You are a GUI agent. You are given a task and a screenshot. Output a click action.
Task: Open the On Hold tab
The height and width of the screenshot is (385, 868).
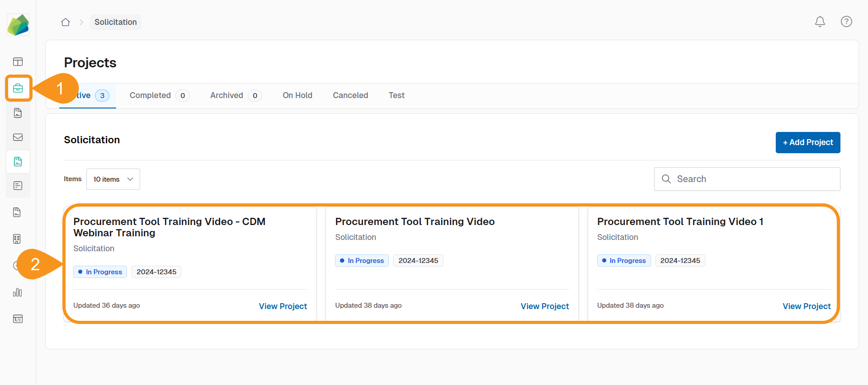coord(297,95)
